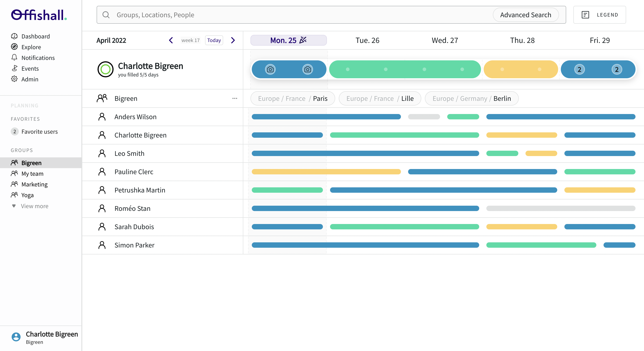
Task: Go back a week using the left chevron
Action: click(171, 40)
